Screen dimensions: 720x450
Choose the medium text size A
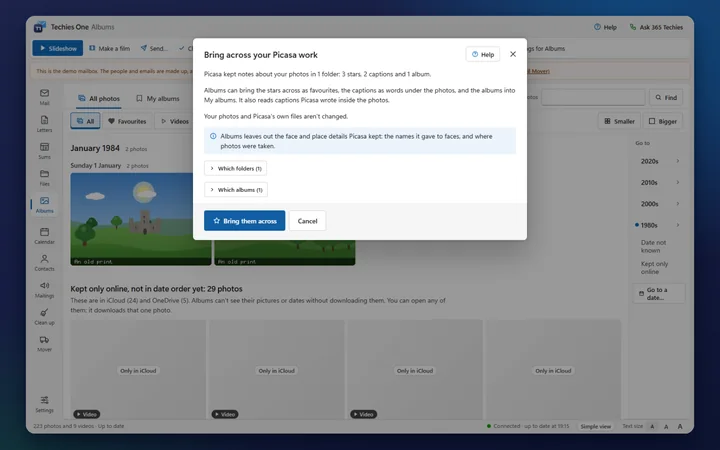(x=666, y=426)
